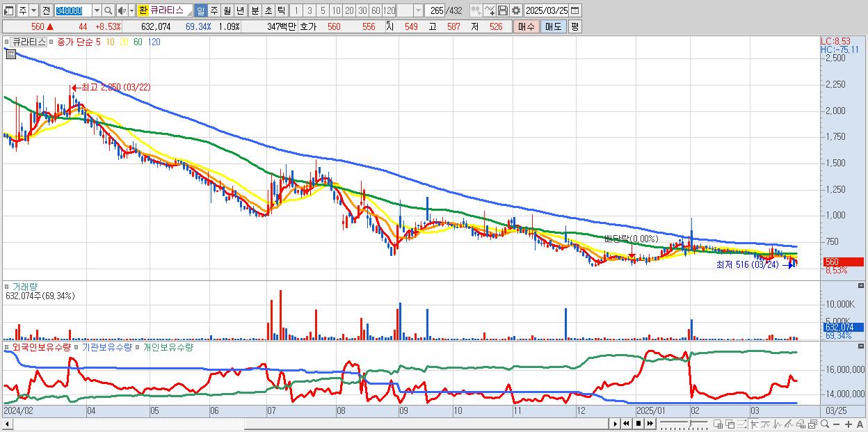The image size is (868, 432).
Task: Click the crosshair axis icon in bottom toolbar
Action: (753, 424)
